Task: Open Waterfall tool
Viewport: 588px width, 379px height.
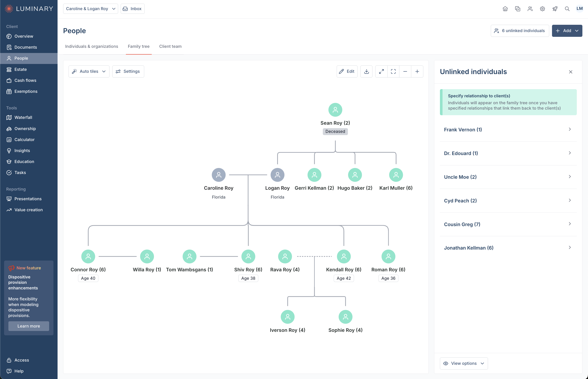Action: click(29, 117)
